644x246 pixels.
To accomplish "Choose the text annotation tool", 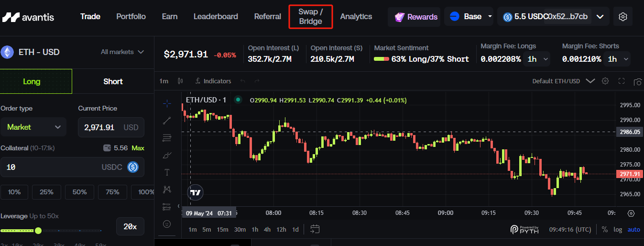I will [x=167, y=172].
